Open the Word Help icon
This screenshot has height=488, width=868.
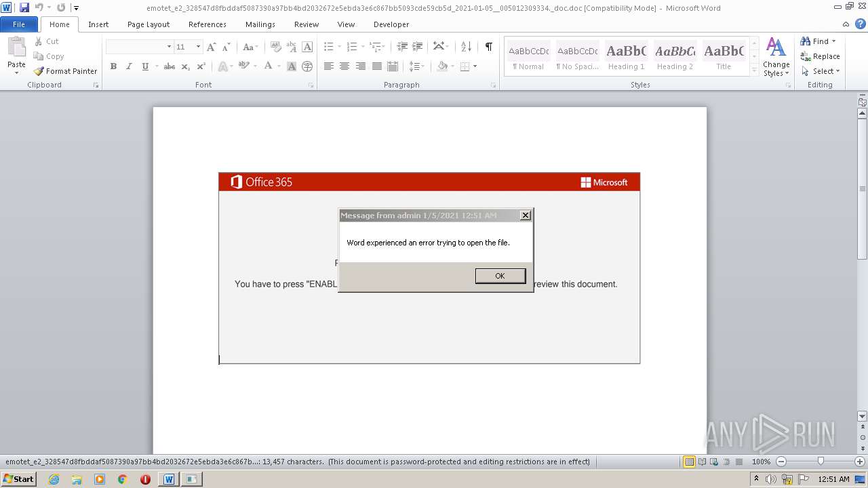pyautogui.click(x=861, y=24)
